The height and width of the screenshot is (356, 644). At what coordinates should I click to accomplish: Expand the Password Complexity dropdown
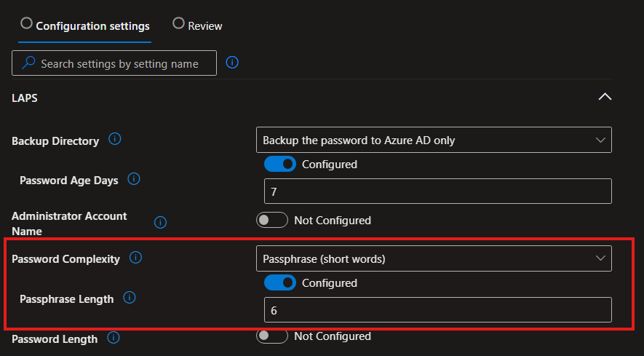pyautogui.click(x=434, y=258)
